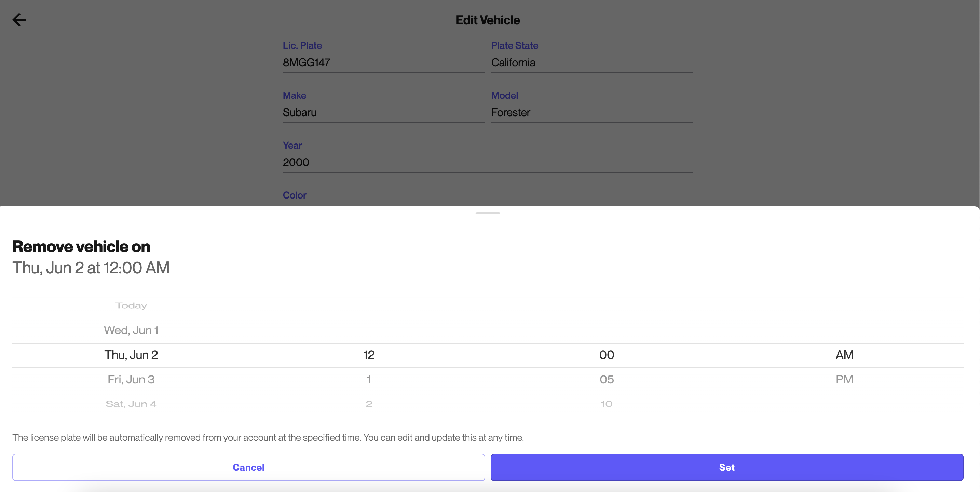This screenshot has height=492, width=980.
Task: Select Today in the date picker
Action: (x=131, y=305)
